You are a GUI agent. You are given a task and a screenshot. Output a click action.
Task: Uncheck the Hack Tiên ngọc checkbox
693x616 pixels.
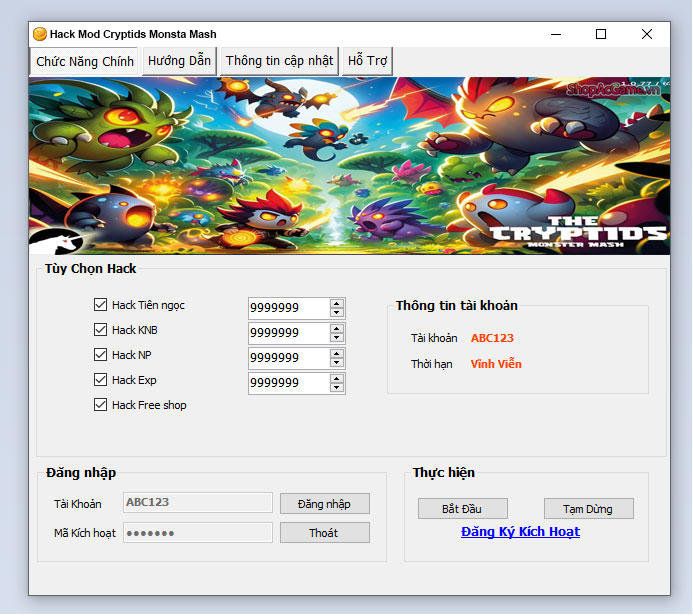tap(100, 304)
